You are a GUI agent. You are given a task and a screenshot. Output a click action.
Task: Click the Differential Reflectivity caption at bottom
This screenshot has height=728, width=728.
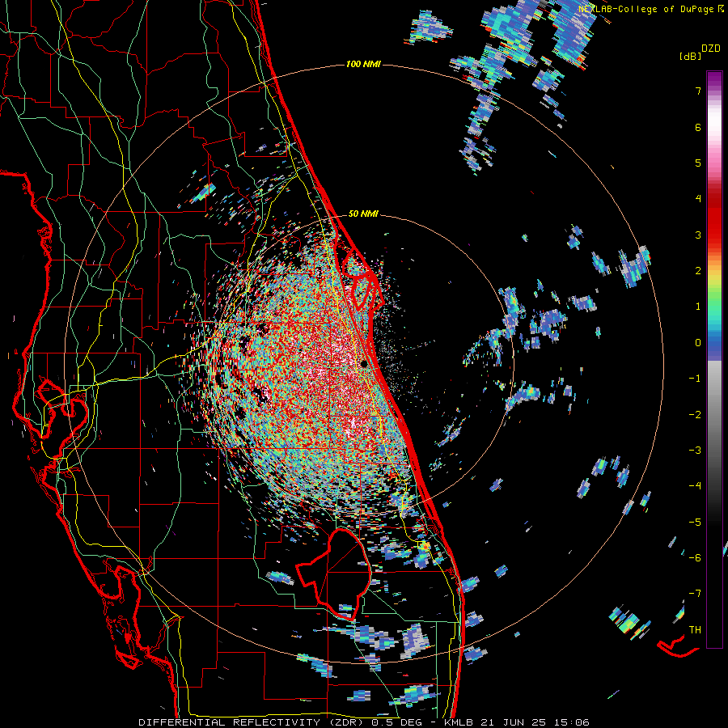tap(364, 722)
